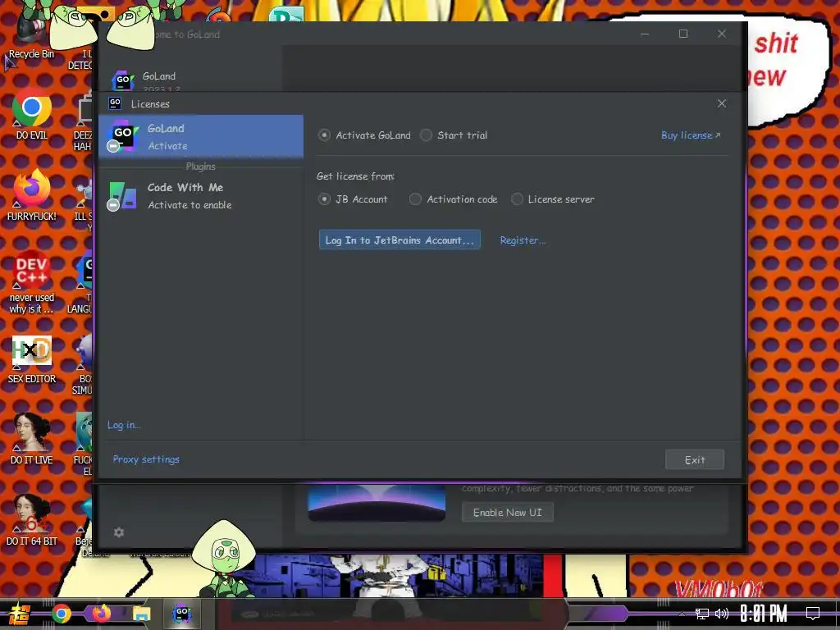Select the Code With Me plugin entry

point(201,196)
